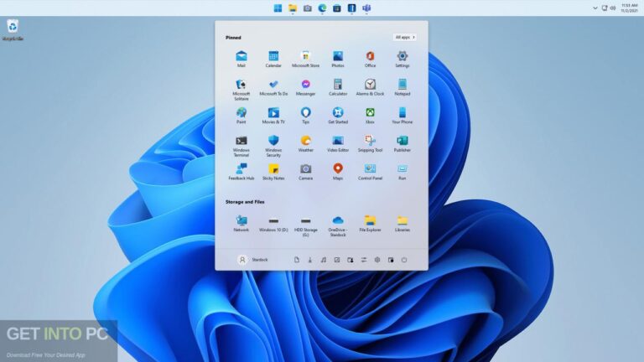
Task: Open Windows Security
Action: tap(273, 146)
